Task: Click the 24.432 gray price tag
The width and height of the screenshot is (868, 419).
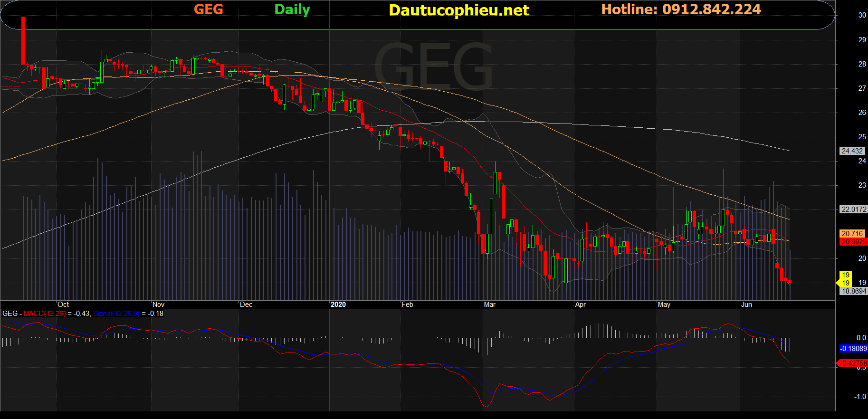Action: point(852,151)
